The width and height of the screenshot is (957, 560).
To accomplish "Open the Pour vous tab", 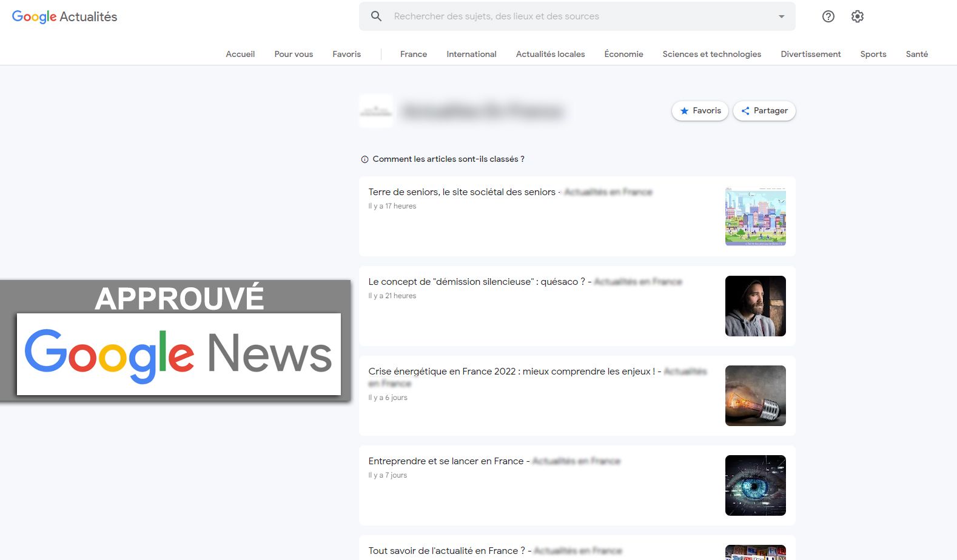I will click(x=294, y=54).
